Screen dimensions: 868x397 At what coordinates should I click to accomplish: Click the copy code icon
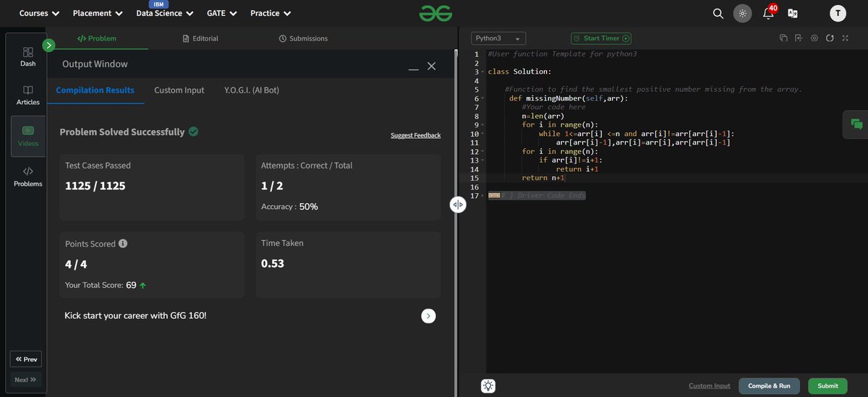pyautogui.click(x=783, y=38)
